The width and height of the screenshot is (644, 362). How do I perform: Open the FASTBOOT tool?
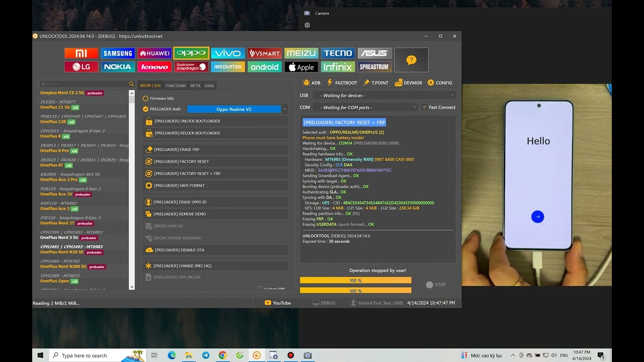[342, 83]
